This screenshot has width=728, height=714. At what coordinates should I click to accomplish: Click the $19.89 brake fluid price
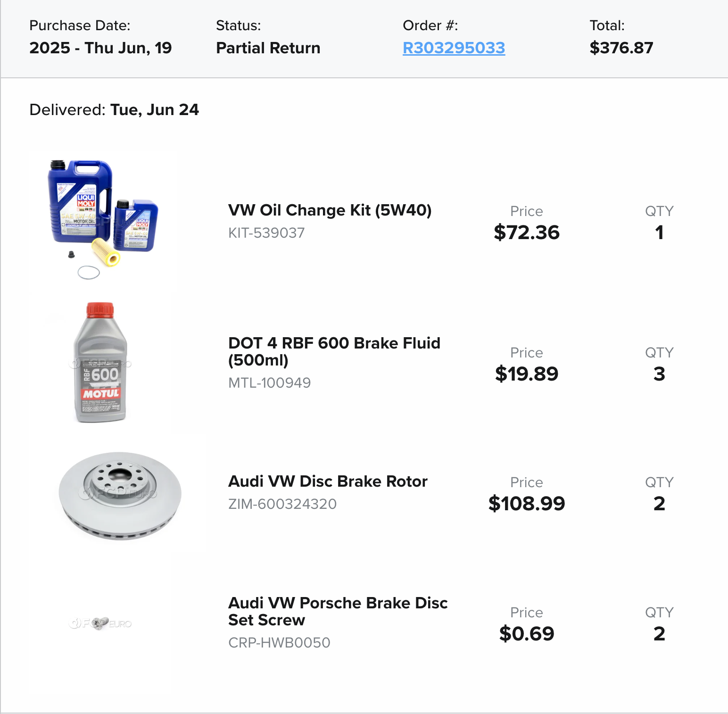click(x=526, y=374)
